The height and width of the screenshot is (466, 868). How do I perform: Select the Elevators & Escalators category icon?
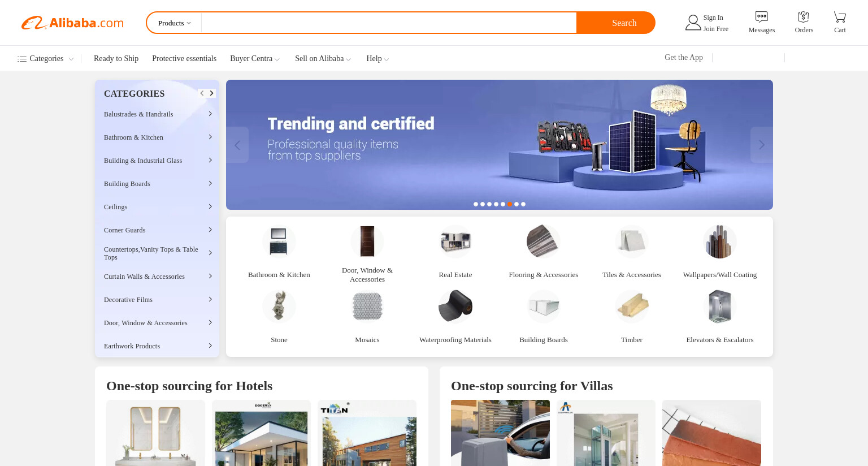click(x=719, y=307)
